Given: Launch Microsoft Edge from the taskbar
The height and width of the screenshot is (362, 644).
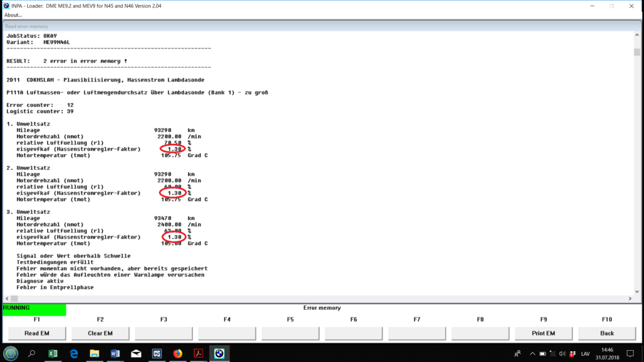Looking at the screenshot, I should point(74,354).
